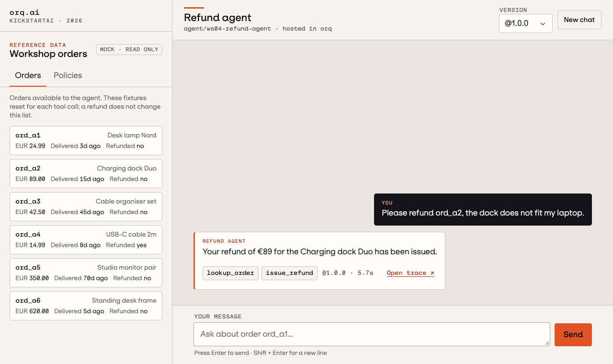Click the KICKSTARTAI · 2026 subtitle
Viewport: 613px width, 364px height.
pyautogui.click(x=46, y=21)
